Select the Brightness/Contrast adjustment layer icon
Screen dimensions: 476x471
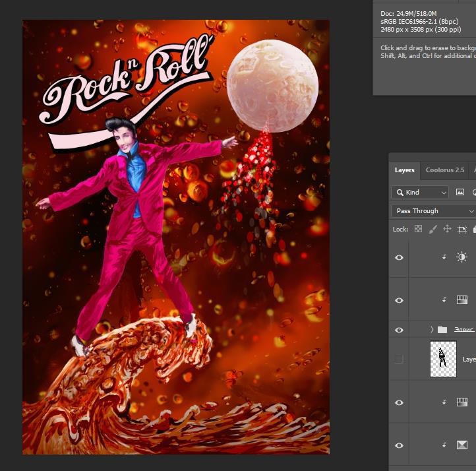(461, 257)
